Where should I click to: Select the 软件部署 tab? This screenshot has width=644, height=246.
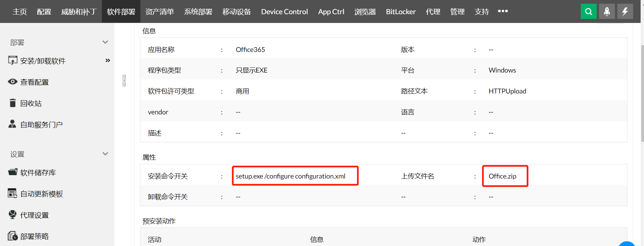[121, 12]
